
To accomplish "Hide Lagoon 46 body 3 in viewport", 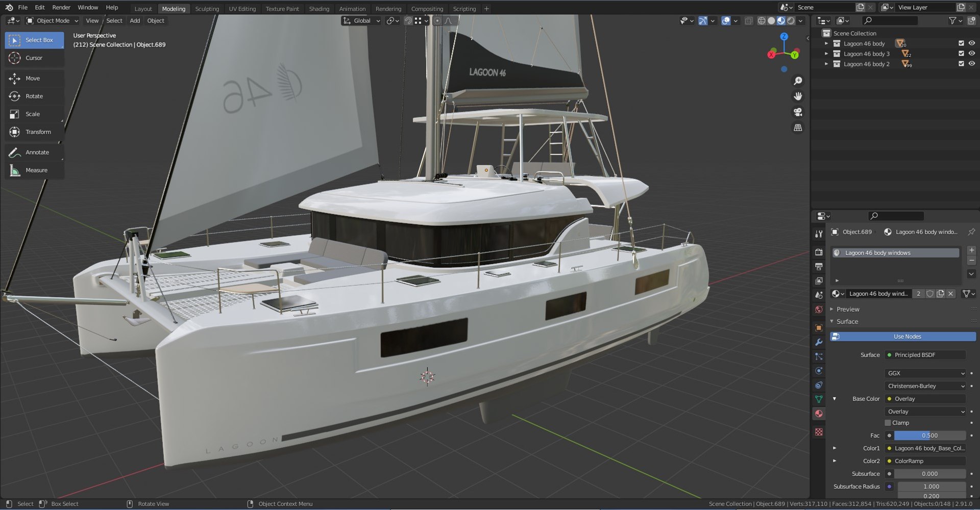I will [x=971, y=54].
